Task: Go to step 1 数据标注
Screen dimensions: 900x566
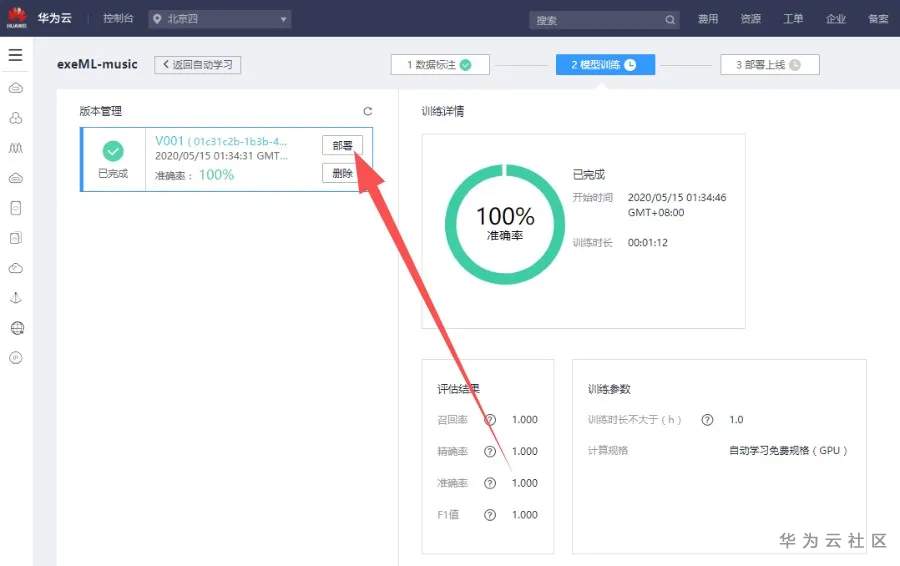Action: point(440,65)
